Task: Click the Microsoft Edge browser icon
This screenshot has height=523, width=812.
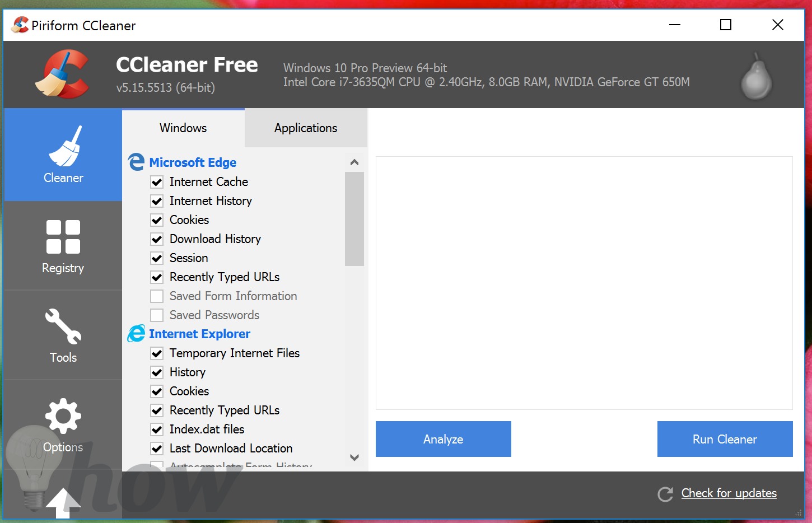Action: (x=136, y=162)
